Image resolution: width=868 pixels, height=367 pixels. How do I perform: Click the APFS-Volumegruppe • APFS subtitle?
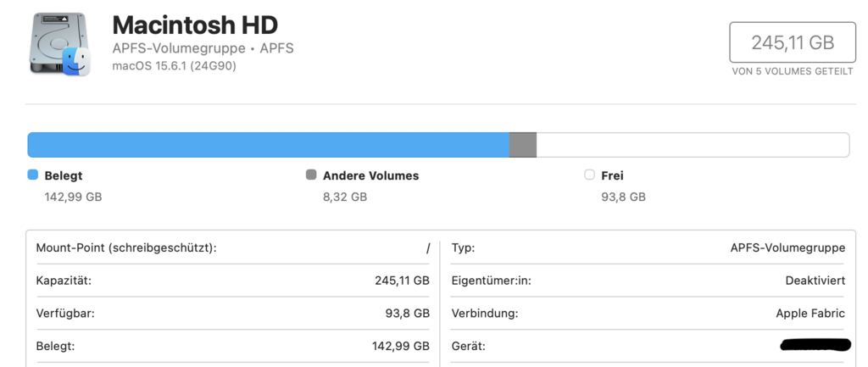coord(203,48)
